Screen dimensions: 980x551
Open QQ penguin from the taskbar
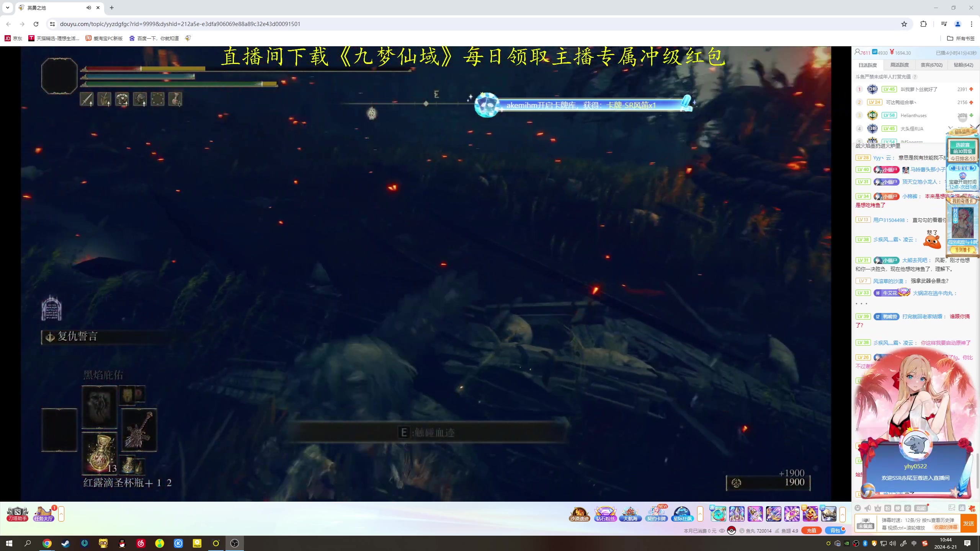pos(122,543)
